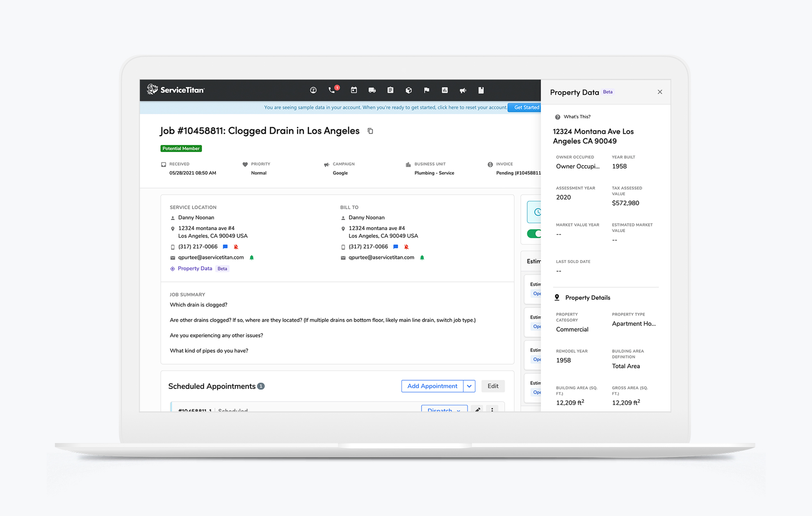Open the dashboard speedometer icon
Viewport: 812px width, 516px height.
(313, 90)
